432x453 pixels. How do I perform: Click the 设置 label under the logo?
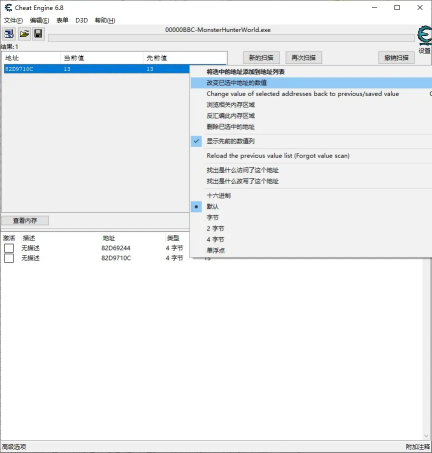[x=425, y=51]
